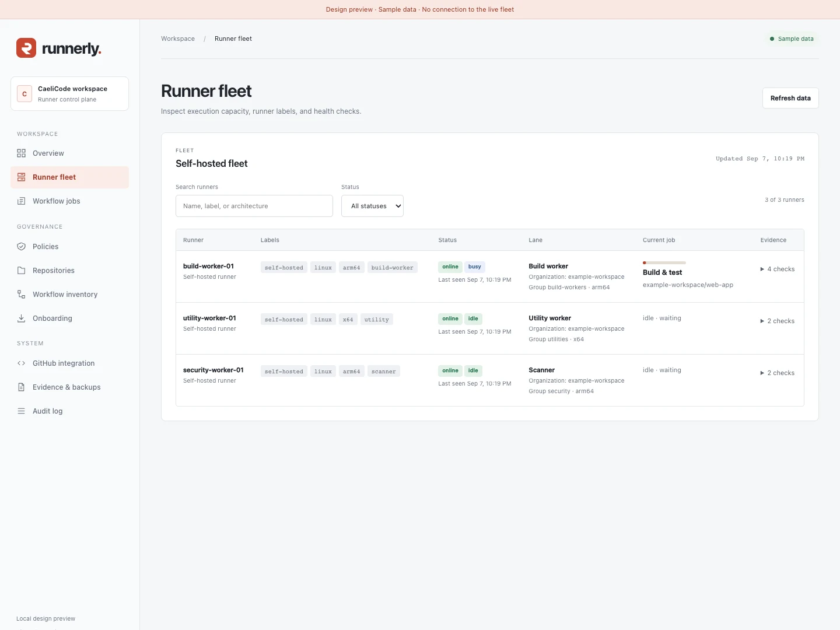Expand 2 checks for security-worker-01
The width and height of the screenshot is (840, 630).
(777, 373)
